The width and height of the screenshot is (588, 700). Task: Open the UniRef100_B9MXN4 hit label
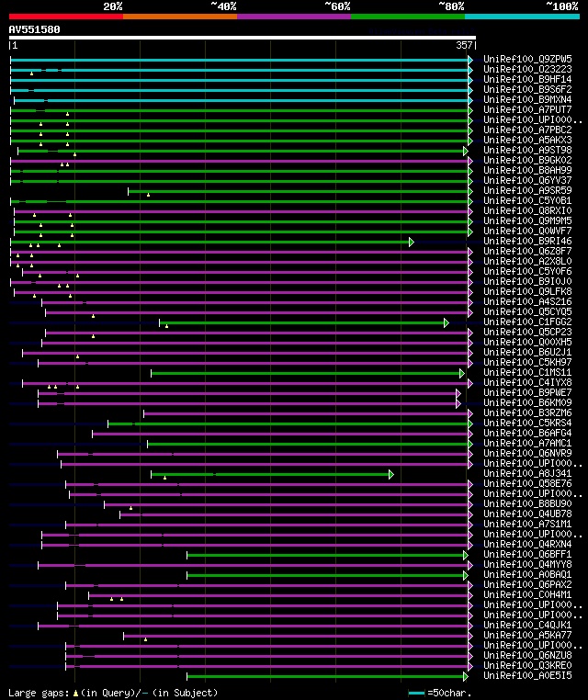(527, 99)
